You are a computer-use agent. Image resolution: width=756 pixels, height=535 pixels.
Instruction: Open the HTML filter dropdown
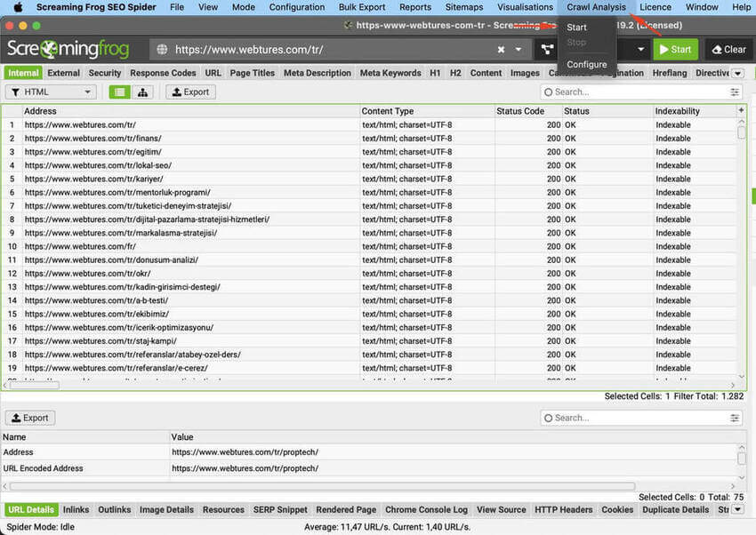[51, 92]
